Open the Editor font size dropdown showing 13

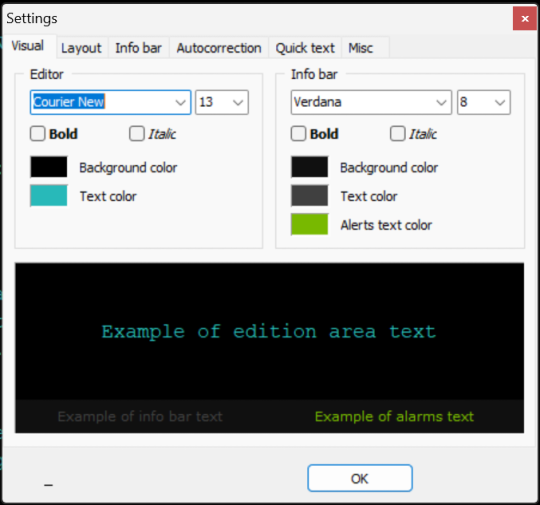(x=222, y=102)
